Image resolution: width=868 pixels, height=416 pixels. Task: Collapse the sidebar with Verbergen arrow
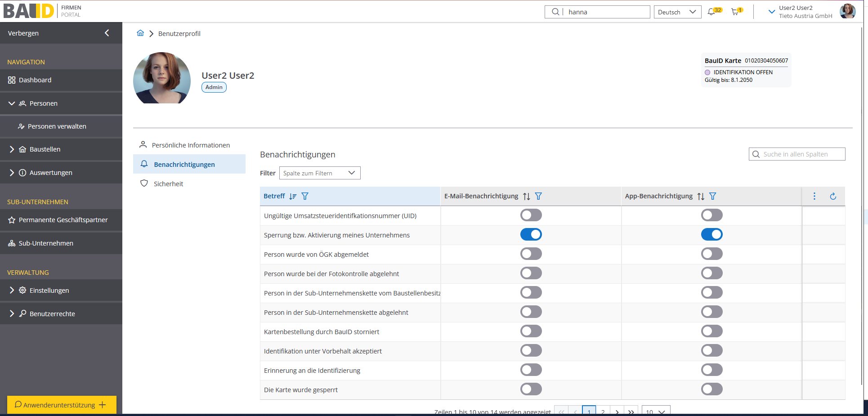point(107,33)
